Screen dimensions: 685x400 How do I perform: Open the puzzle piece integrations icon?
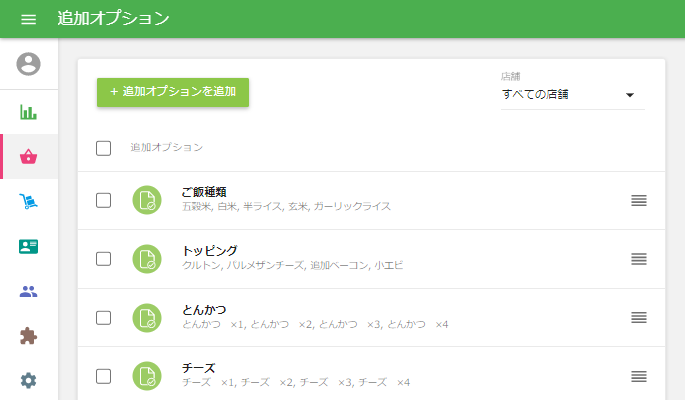(x=29, y=336)
